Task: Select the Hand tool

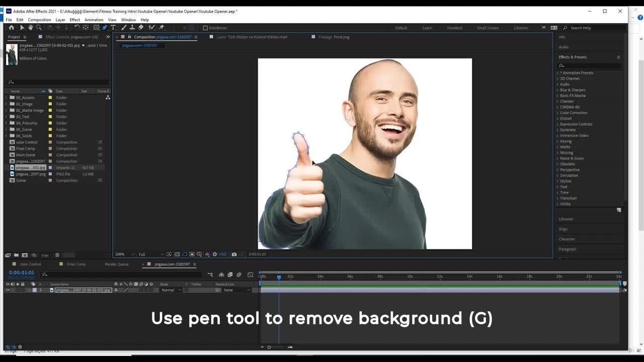Action: coord(30,28)
